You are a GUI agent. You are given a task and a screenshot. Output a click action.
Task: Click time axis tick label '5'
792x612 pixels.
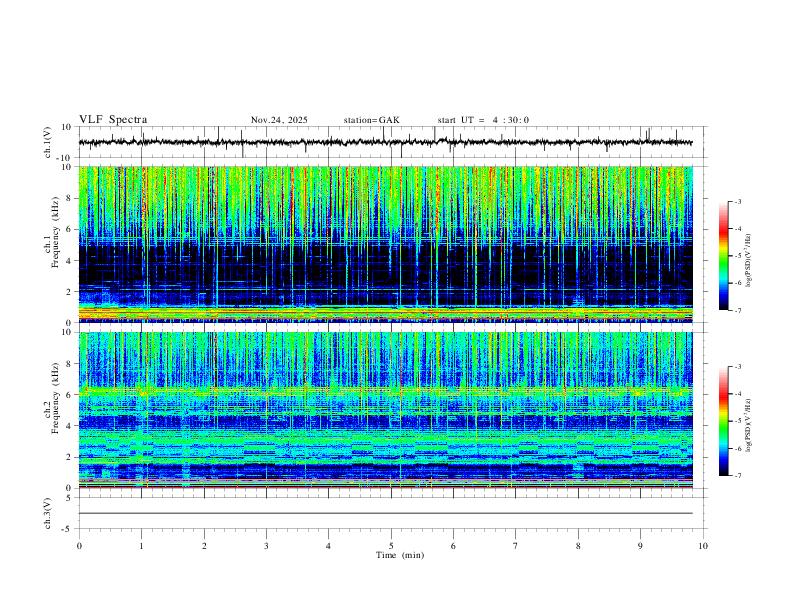pyautogui.click(x=391, y=546)
